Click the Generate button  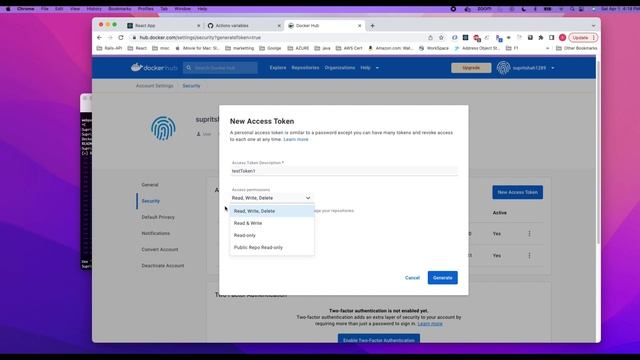tap(442, 278)
